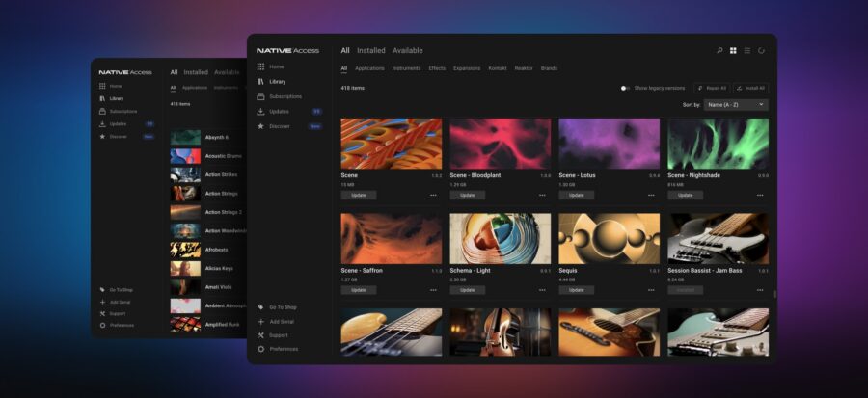868x398 pixels.
Task: Switch to list view layout
Action: (x=747, y=50)
